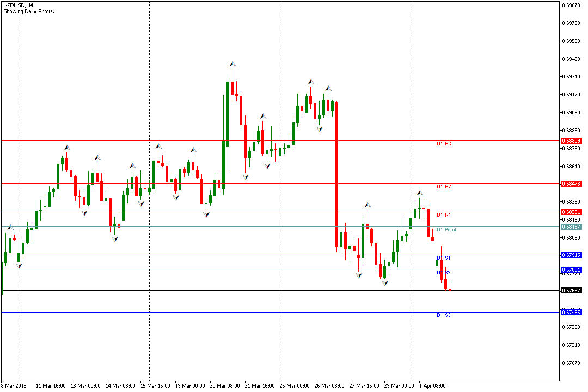Select the D1 Pivot label
This screenshot has width=588, height=392.
(x=446, y=230)
